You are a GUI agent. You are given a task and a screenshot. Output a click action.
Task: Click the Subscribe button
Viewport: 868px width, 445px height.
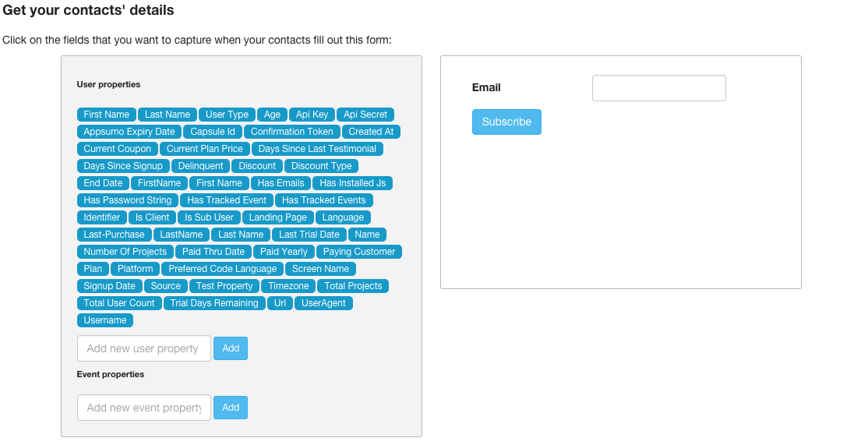[x=506, y=122]
